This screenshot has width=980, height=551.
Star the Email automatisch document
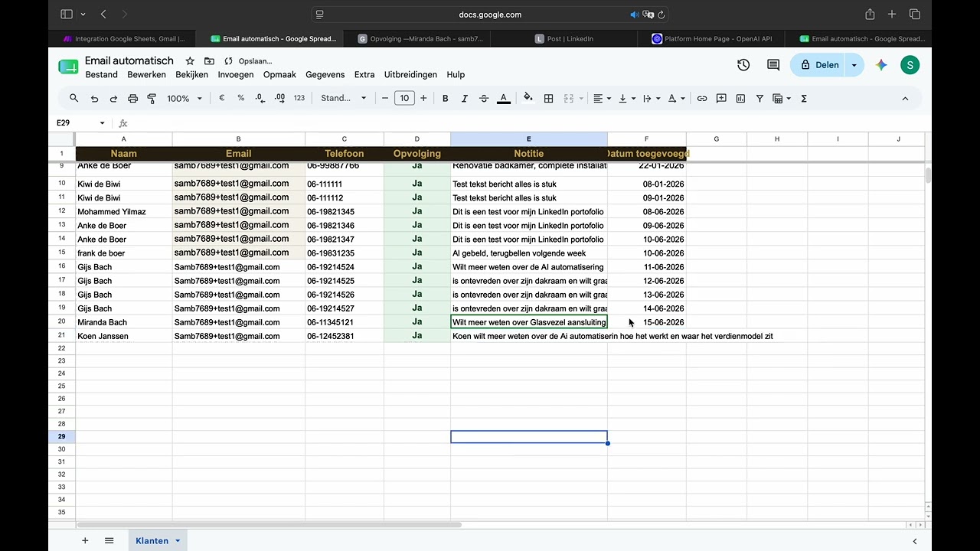190,60
